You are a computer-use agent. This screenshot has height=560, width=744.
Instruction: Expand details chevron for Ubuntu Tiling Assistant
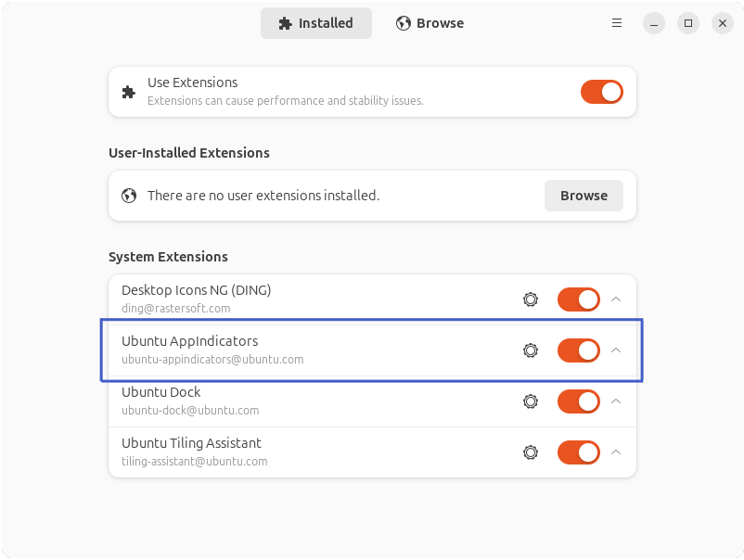616,452
